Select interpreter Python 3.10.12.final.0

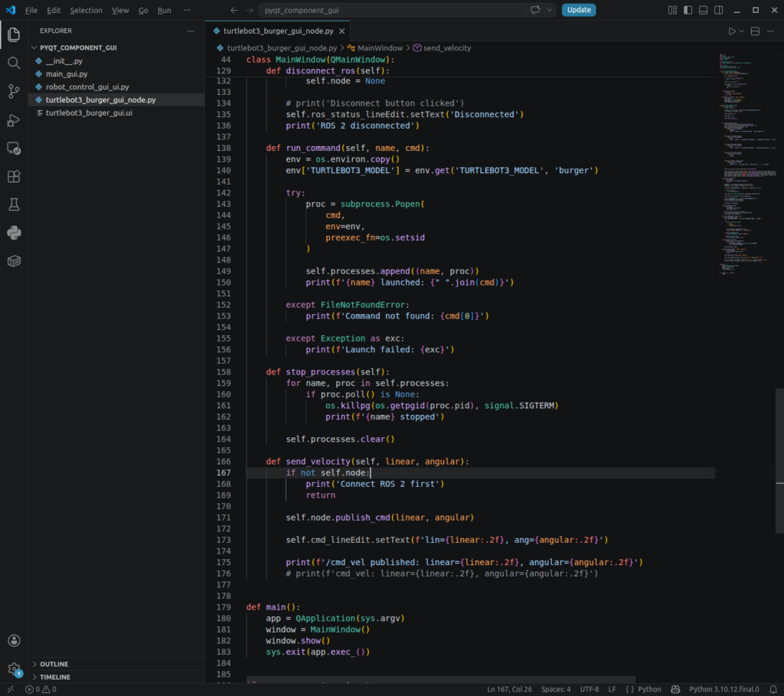tap(724, 690)
